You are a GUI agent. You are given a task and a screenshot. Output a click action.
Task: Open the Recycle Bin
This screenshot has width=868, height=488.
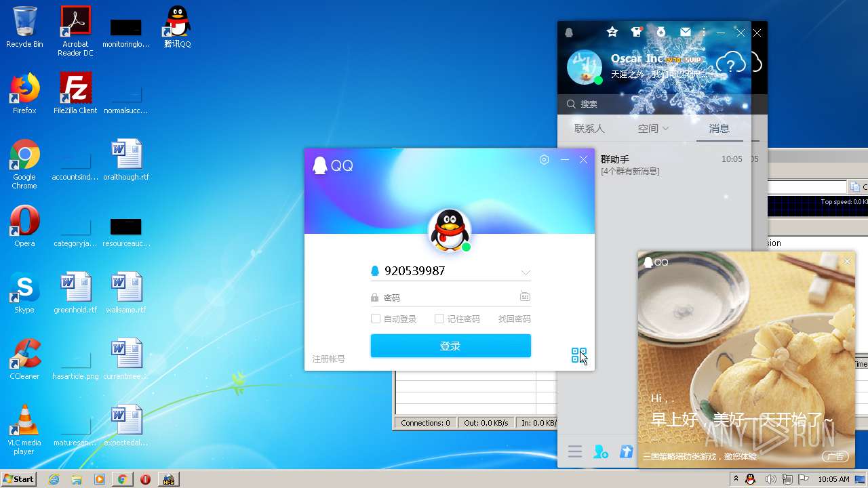[24, 27]
